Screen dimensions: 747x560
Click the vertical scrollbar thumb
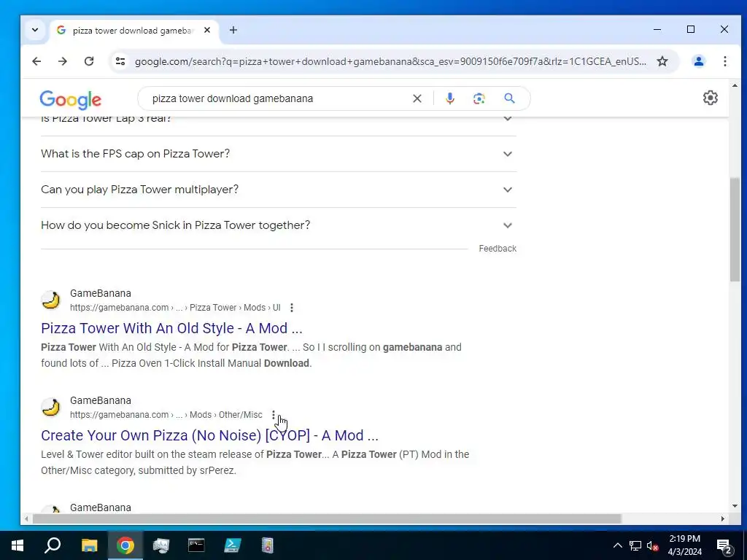(735, 230)
